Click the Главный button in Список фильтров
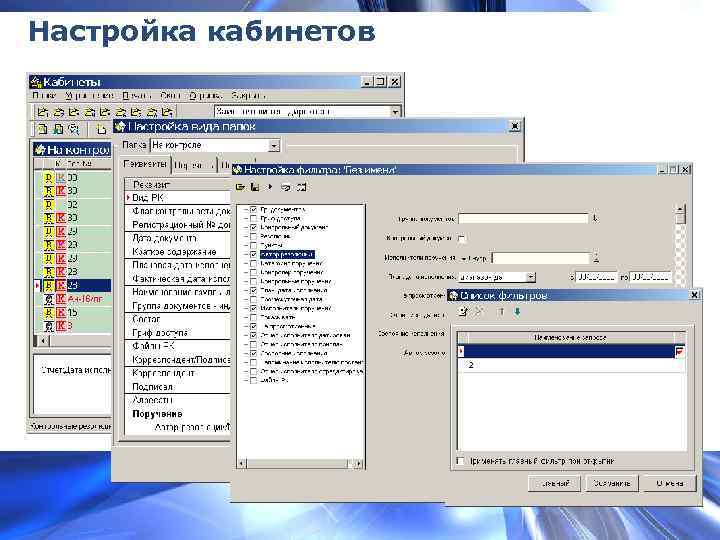Viewport: 720px width, 540px height. [x=555, y=484]
